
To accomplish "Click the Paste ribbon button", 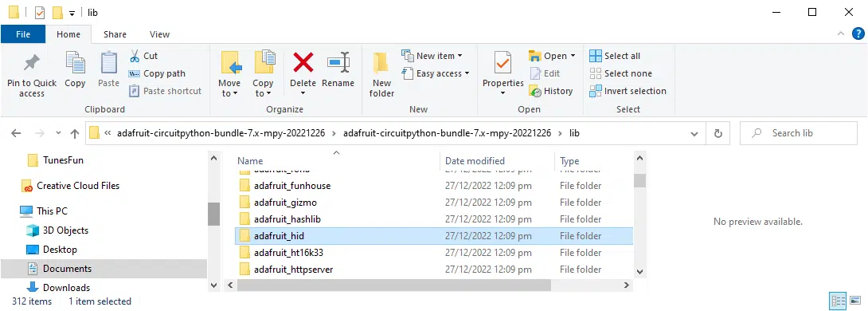I will pyautogui.click(x=108, y=70).
